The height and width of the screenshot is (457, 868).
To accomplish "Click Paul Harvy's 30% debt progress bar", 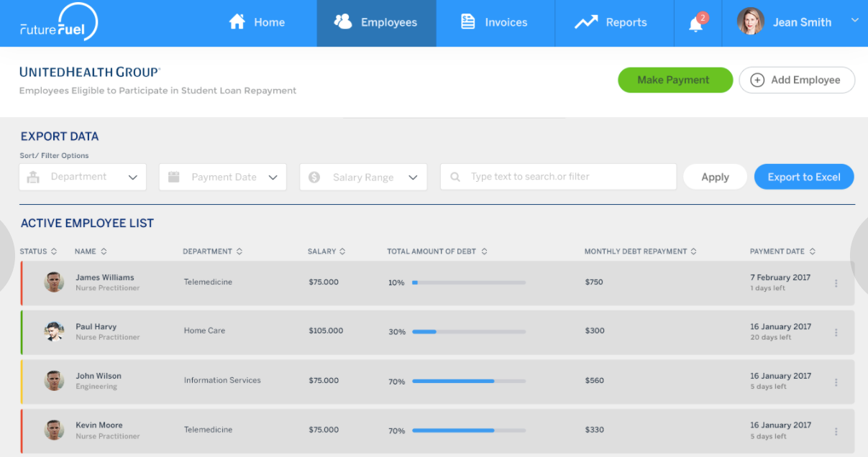I will (x=469, y=331).
